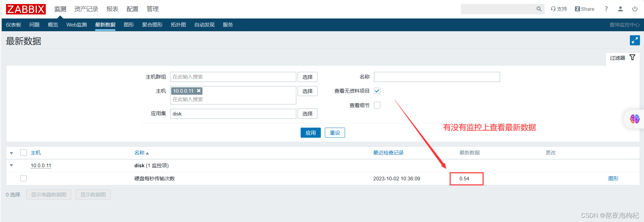Open the Share link
Screen dimensions: 644x222
pyautogui.click(x=584, y=9)
